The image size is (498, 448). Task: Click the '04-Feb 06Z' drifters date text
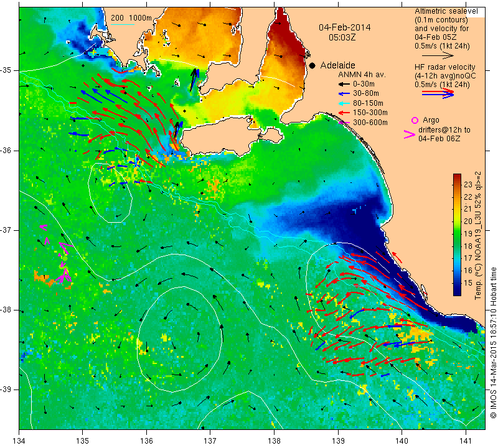click(439, 138)
